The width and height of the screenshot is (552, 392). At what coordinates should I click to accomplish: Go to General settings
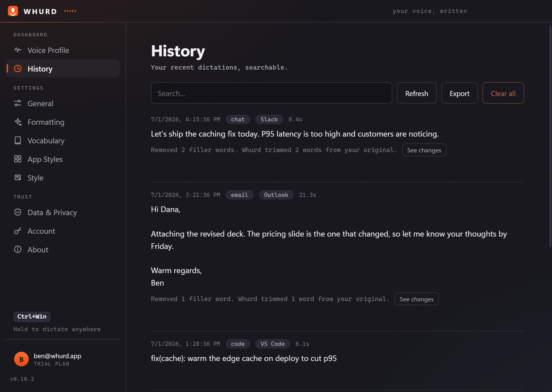coord(63,103)
